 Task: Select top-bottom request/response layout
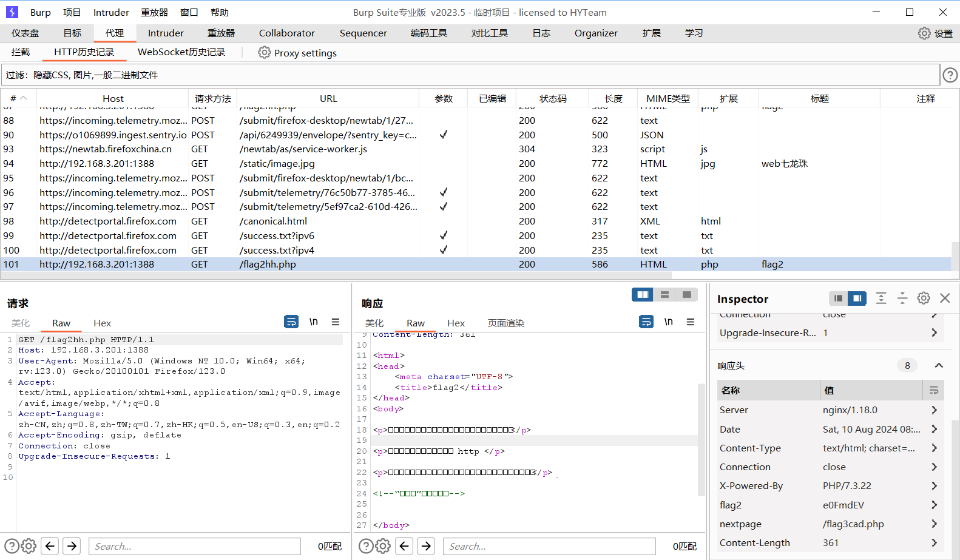pyautogui.click(x=664, y=295)
